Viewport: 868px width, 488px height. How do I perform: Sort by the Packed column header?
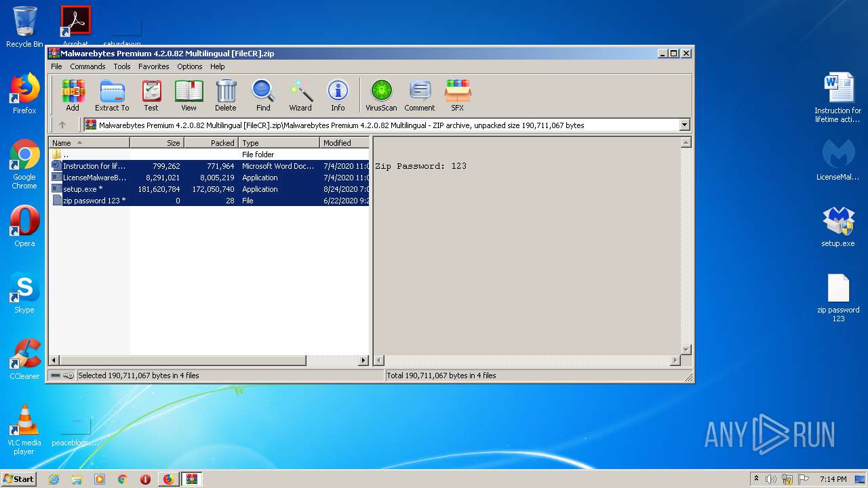(212, 143)
